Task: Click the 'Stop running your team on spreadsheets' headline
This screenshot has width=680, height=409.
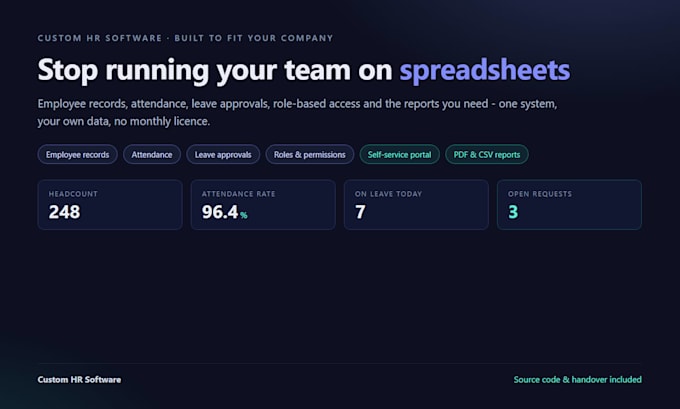Action: point(304,70)
